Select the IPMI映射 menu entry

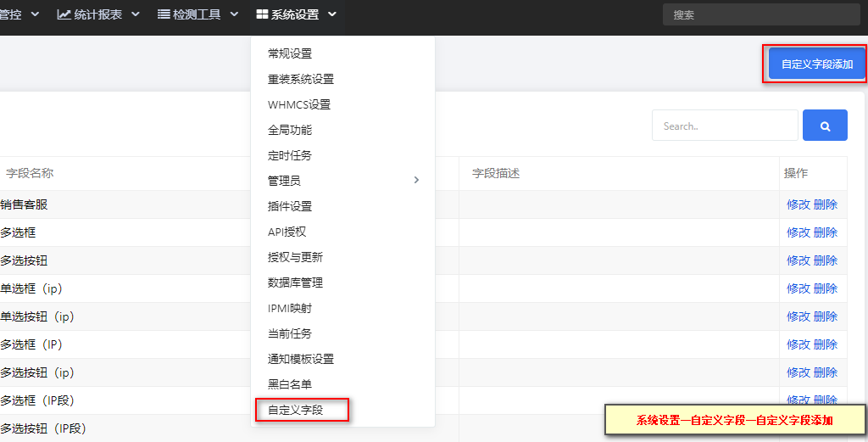coord(290,309)
